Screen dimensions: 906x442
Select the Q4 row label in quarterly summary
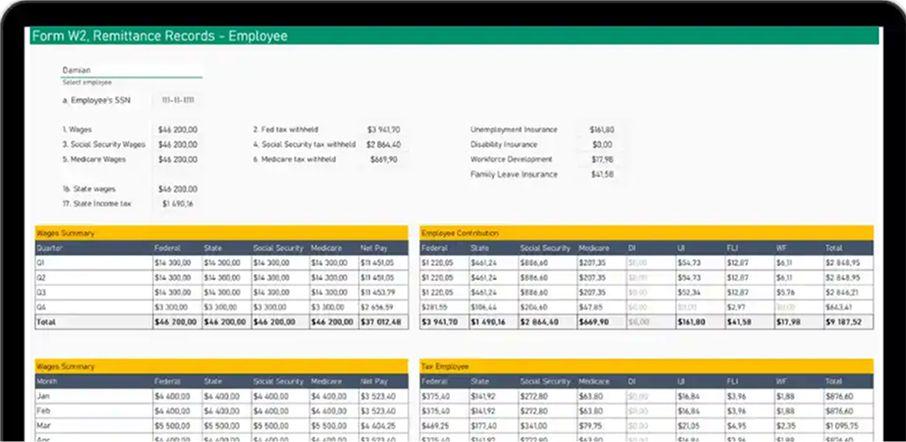92,307
